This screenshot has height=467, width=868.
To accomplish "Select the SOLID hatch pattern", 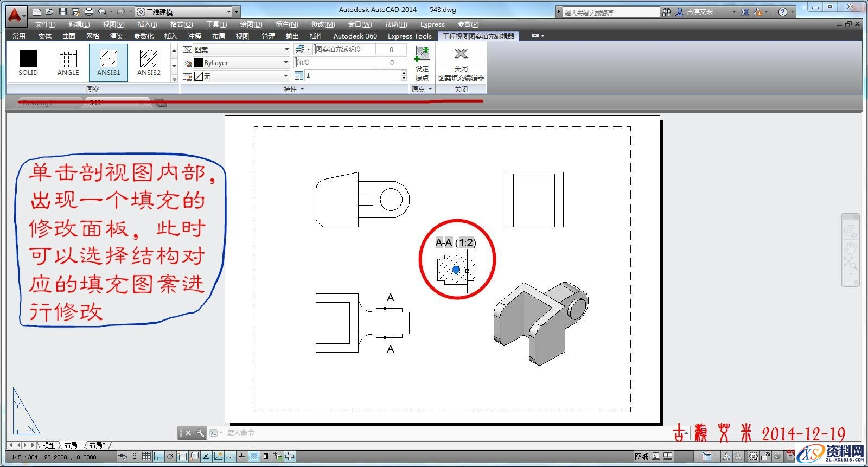I will tap(28, 62).
